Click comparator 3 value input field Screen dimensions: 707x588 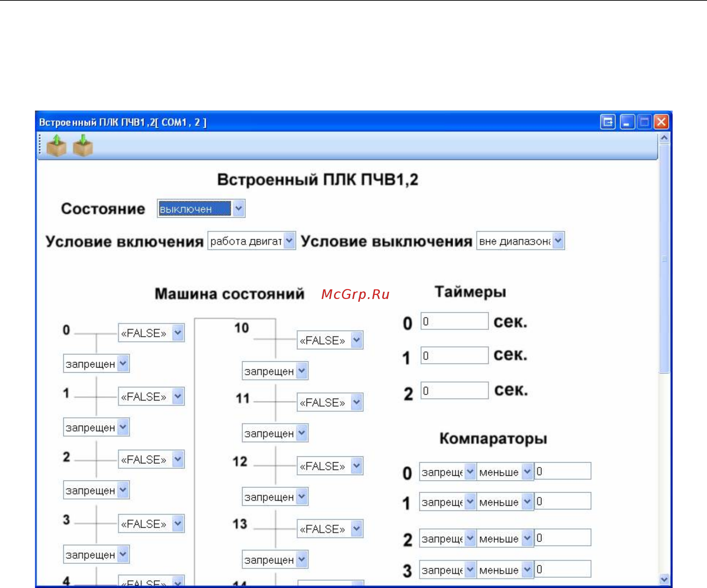tap(563, 569)
